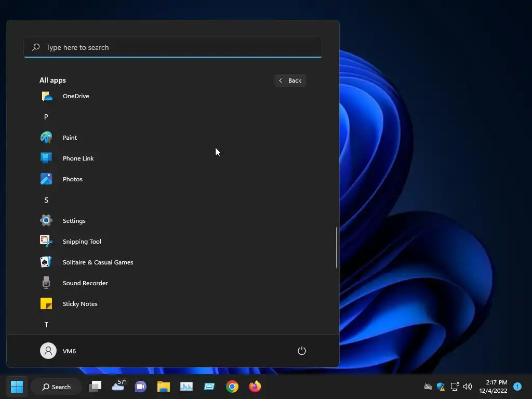The image size is (532, 399).
Task: Click the Windows Start button
Action: coord(17,387)
